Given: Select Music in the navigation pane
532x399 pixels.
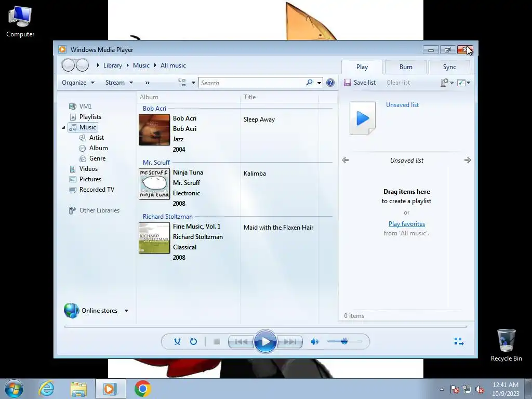Looking at the screenshot, I should pyautogui.click(x=83, y=127).
